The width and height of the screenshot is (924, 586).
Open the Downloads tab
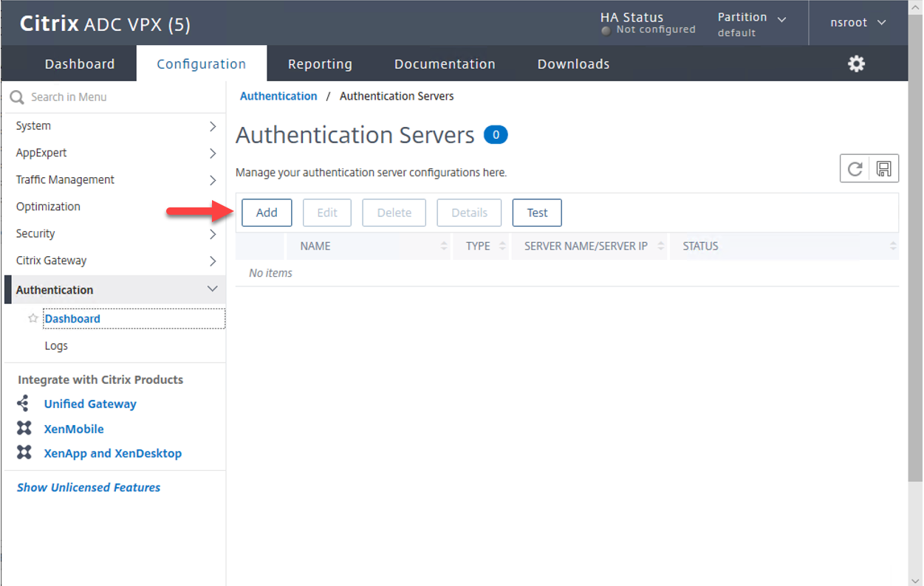(573, 64)
